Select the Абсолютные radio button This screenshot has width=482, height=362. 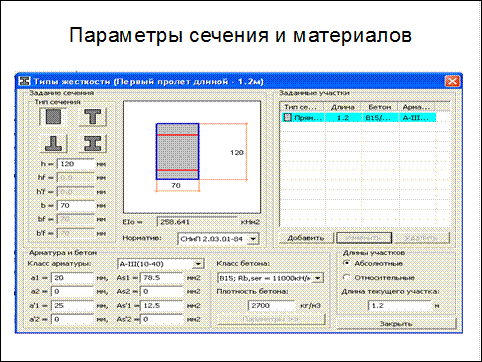[347, 263]
